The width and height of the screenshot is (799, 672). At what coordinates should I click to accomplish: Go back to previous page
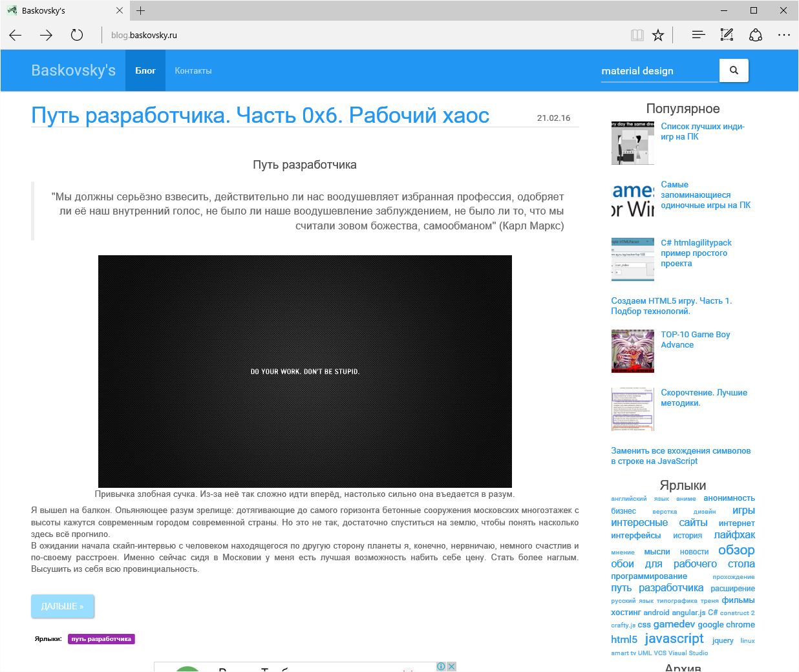[x=16, y=35]
